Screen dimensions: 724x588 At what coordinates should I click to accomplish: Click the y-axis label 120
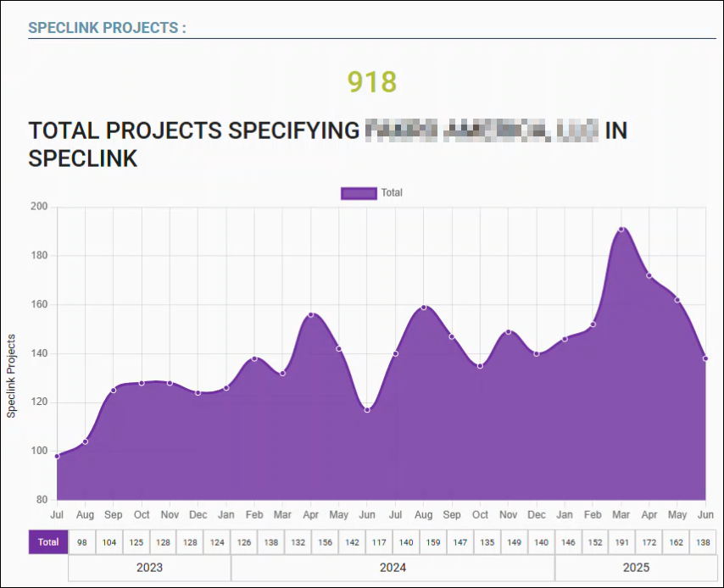[39, 402]
